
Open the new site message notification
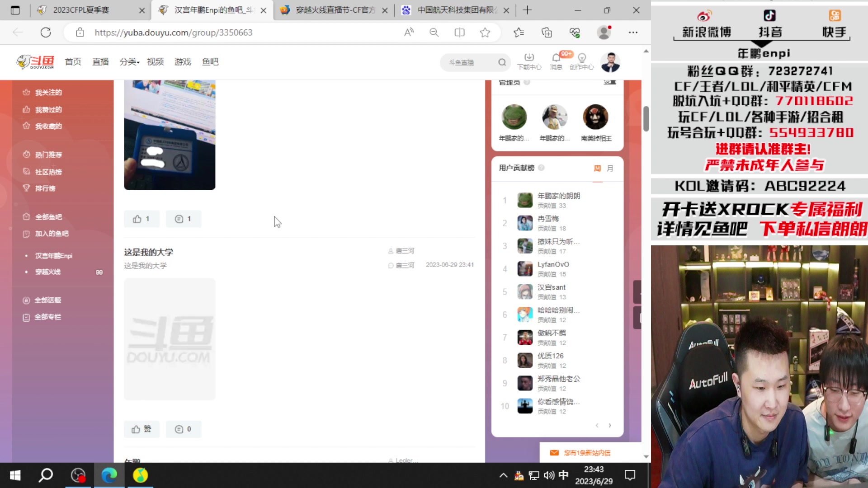click(x=586, y=453)
